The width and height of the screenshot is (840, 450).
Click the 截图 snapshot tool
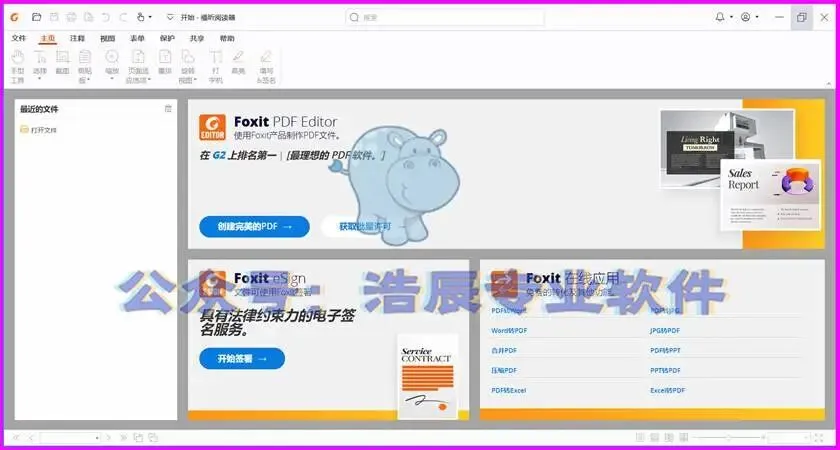coord(63,62)
